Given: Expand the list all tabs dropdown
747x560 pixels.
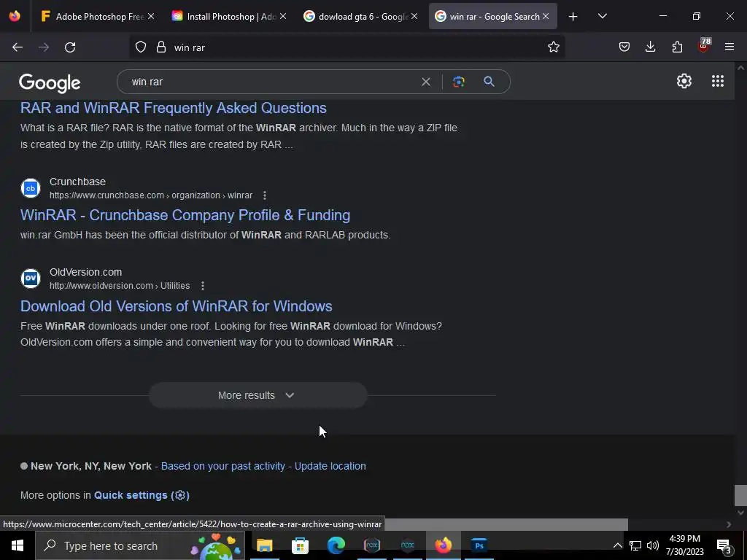Looking at the screenshot, I should 602,16.
